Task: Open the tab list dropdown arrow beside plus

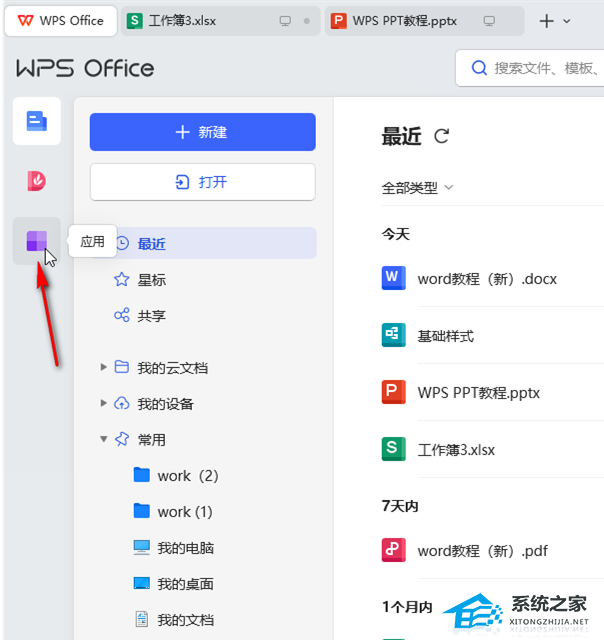Action: pos(566,21)
